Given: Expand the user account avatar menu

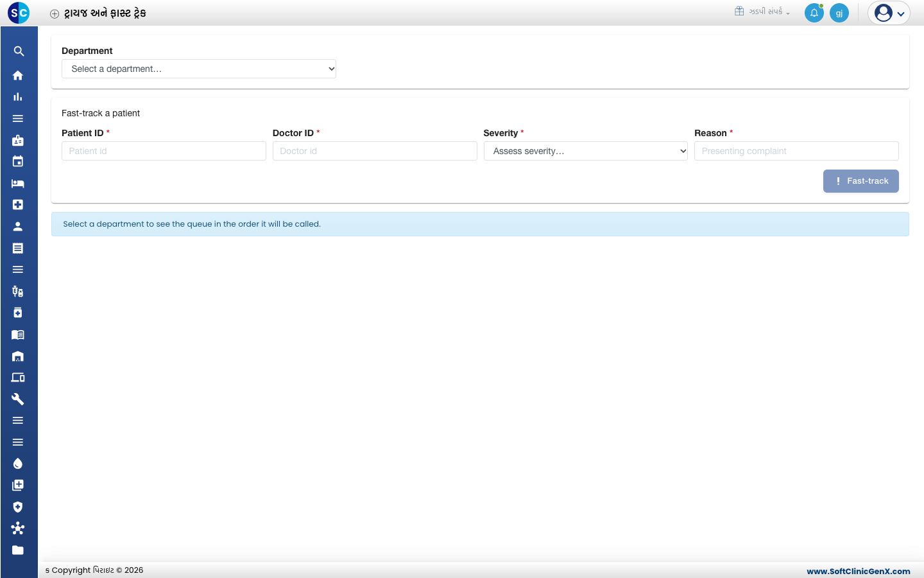Looking at the screenshot, I should coord(889,13).
